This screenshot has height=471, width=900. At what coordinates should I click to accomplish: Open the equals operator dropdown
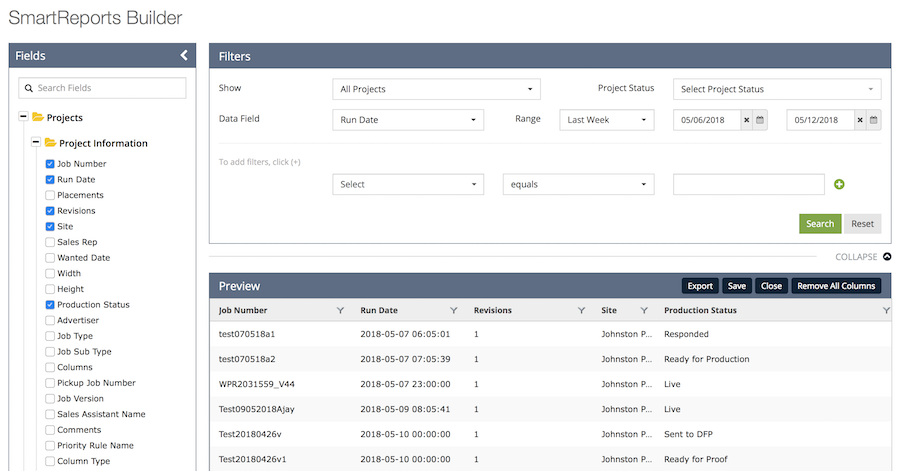[579, 184]
